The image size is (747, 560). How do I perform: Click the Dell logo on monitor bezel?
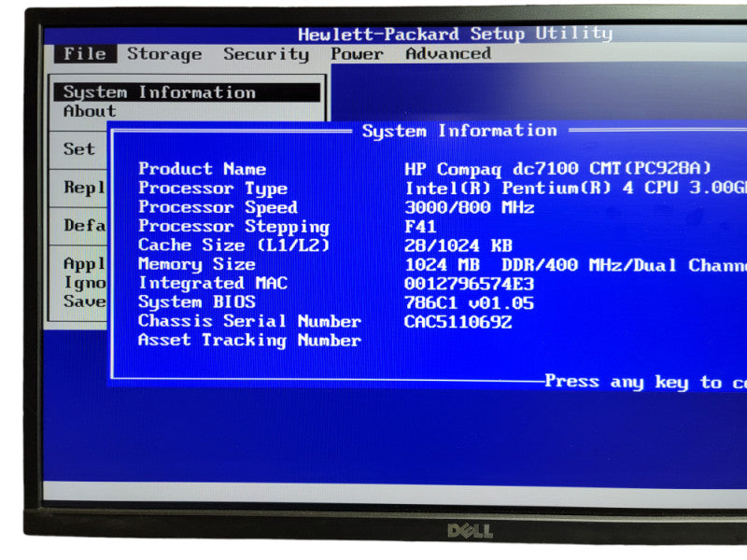[470, 531]
